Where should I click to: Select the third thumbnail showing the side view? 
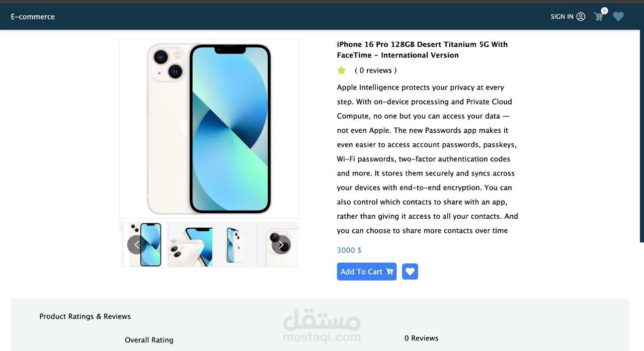pyautogui.click(x=235, y=244)
